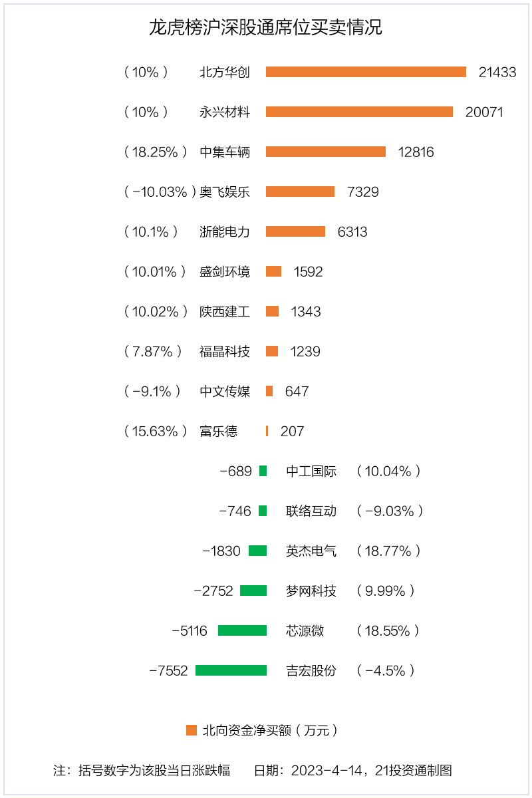Image resolution: width=532 pixels, height=798 pixels.
Task: Click the stock name 中工国际
Action: coord(311,471)
